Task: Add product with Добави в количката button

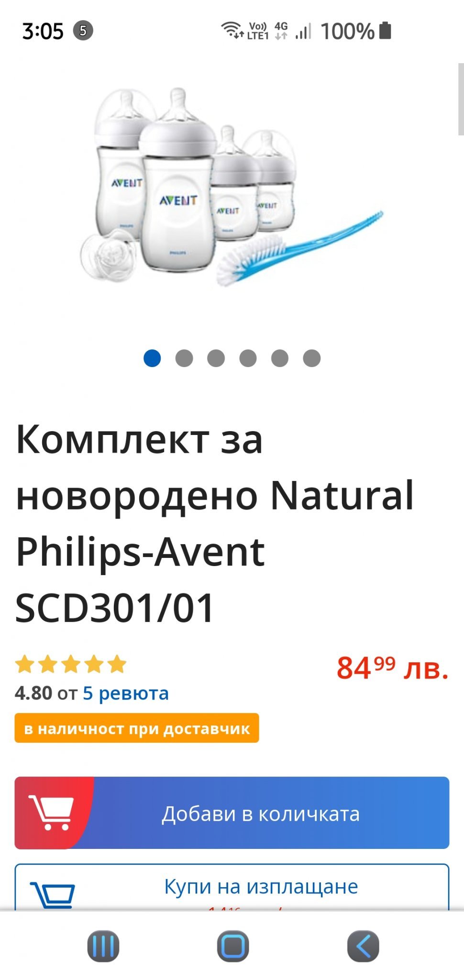Action: (232, 813)
